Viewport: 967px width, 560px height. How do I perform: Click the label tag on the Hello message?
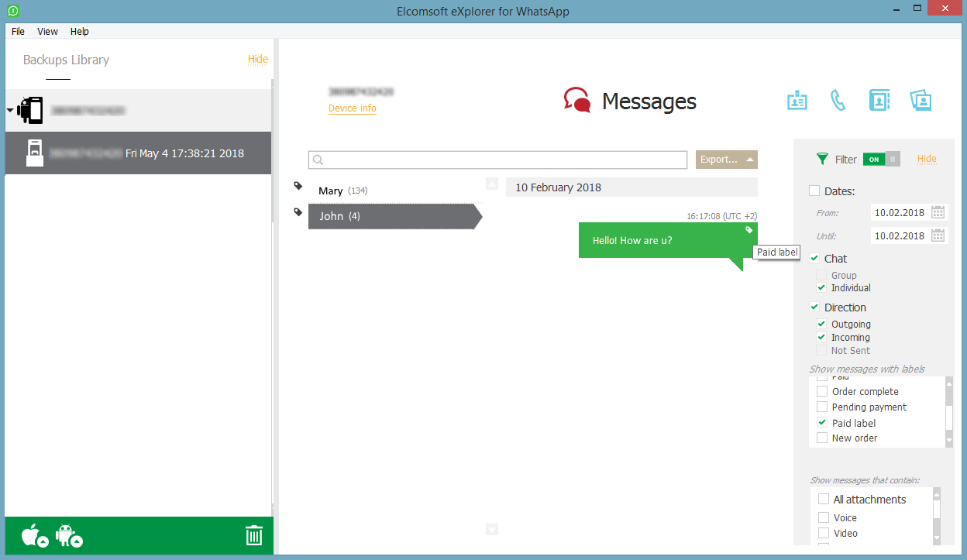pos(749,230)
